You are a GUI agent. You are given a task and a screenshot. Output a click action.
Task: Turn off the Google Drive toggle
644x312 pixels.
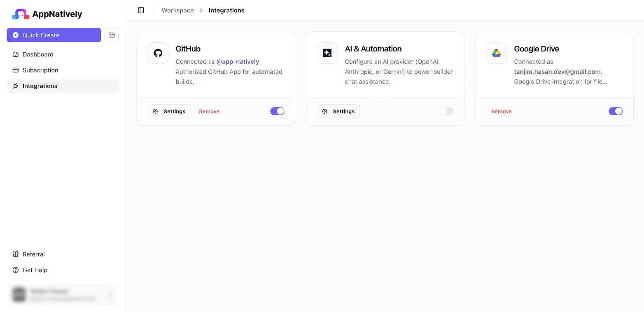(x=616, y=111)
